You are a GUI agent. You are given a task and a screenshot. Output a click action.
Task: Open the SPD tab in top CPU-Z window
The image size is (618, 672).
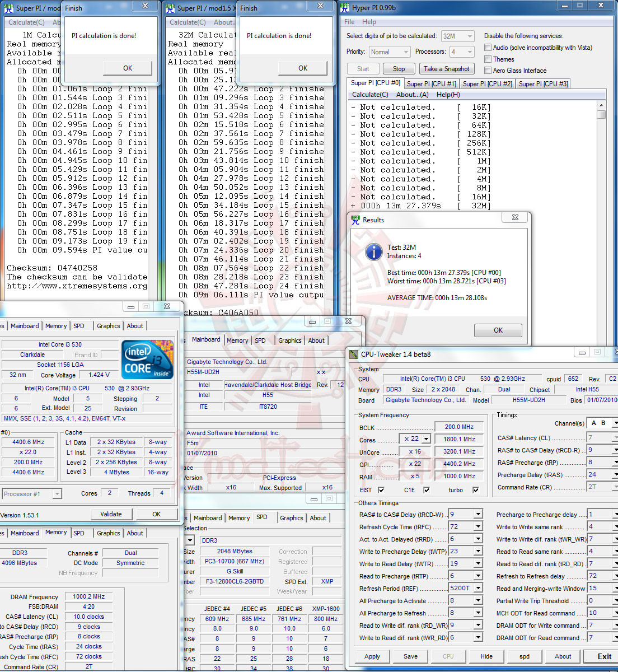click(79, 326)
